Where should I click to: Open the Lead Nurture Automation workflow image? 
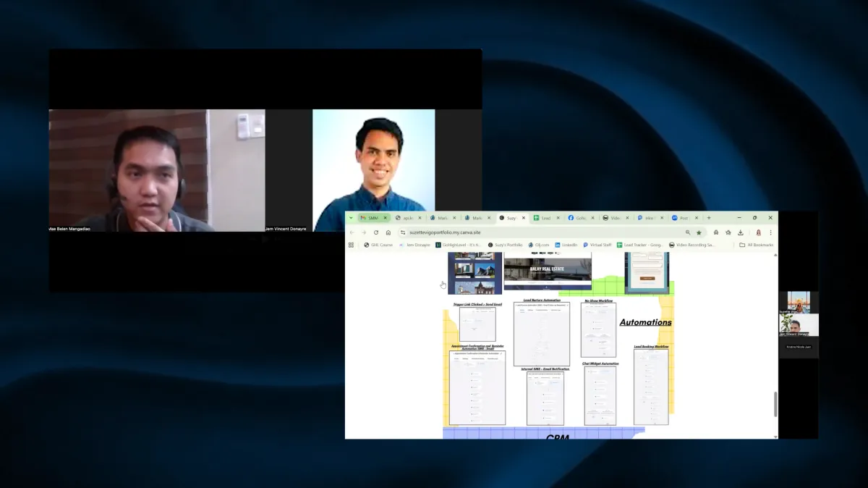(x=542, y=334)
